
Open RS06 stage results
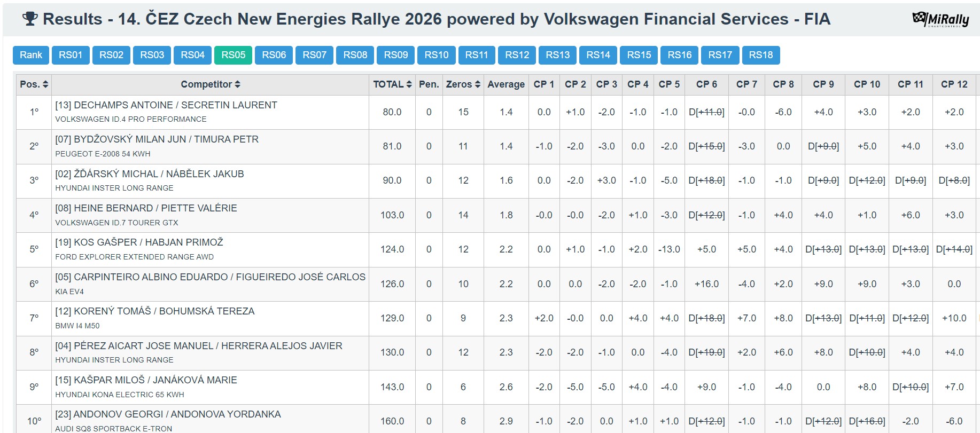pyautogui.click(x=274, y=55)
